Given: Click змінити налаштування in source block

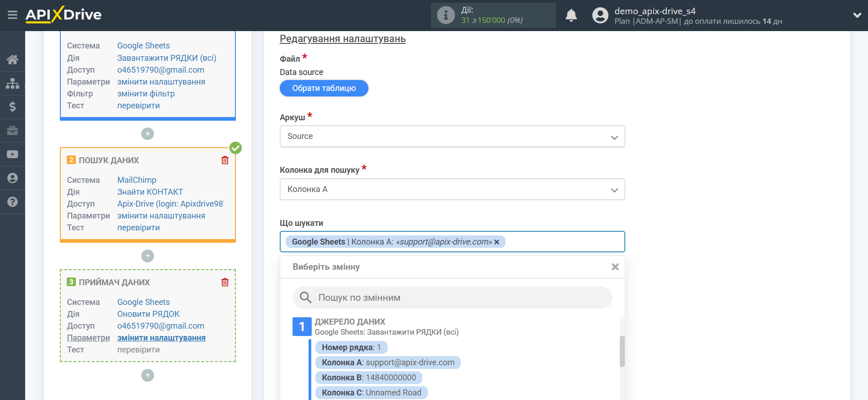Looking at the screenshot, I should 161,82.
